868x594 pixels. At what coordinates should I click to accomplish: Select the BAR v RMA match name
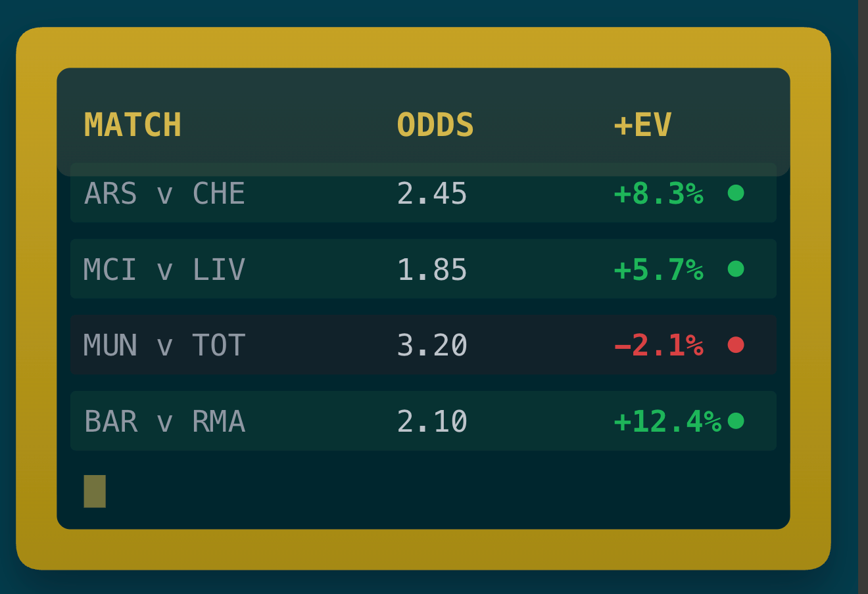pyautogui.click(x=164, y=422)
